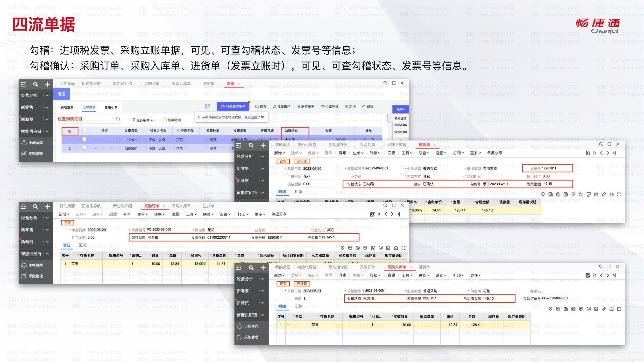Open the 视频 link in tooltip
This screenshot has height=362, width=644.
pyautogui.click(x=254, y=117)
